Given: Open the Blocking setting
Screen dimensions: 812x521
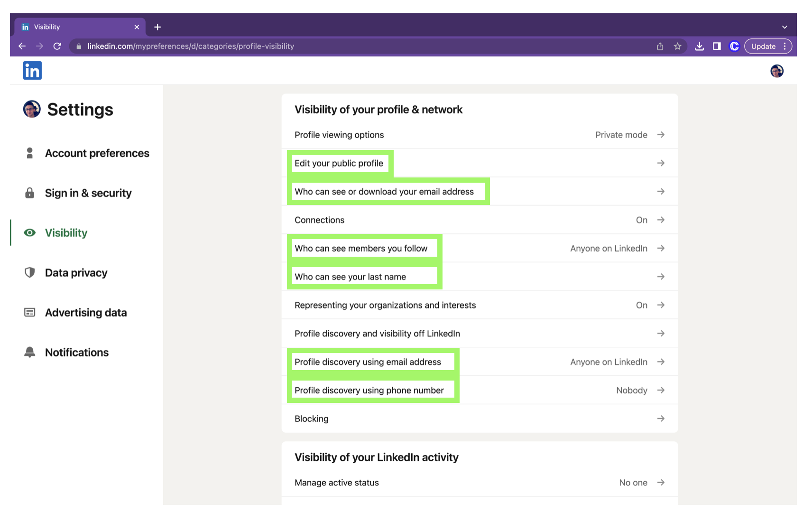Looking at the screenshot, I should click(480, 419).
